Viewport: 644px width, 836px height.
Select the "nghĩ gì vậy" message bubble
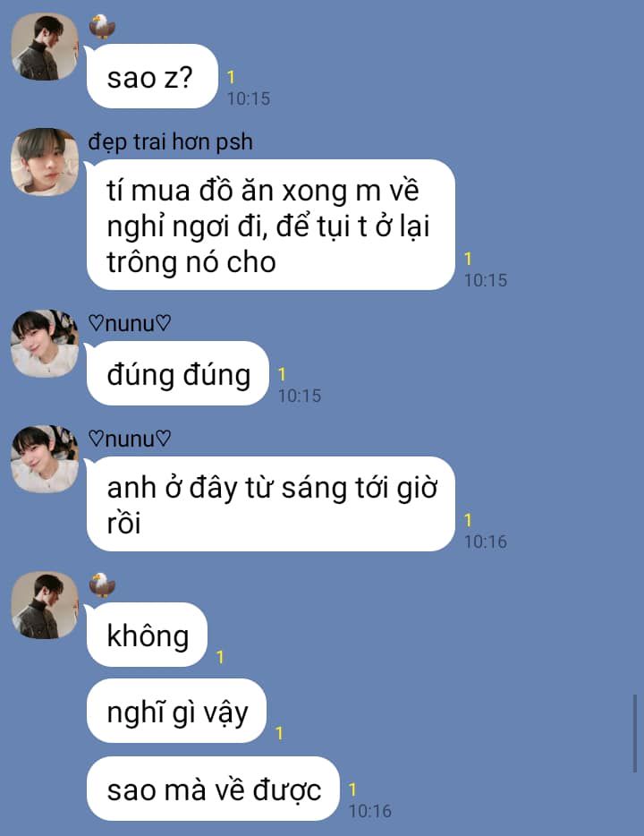176,712
